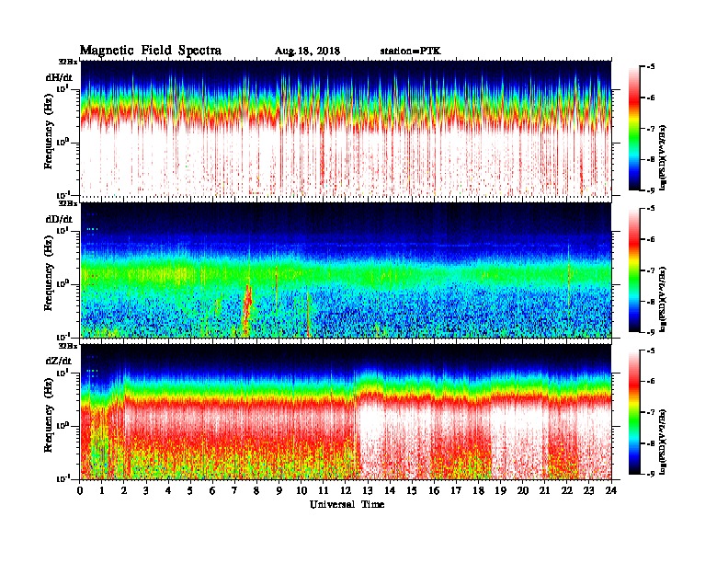The width and height of the screenshot is (728, 563).
Task: Click "-5" on dZ/dt color bar scale
Action: 651,350
